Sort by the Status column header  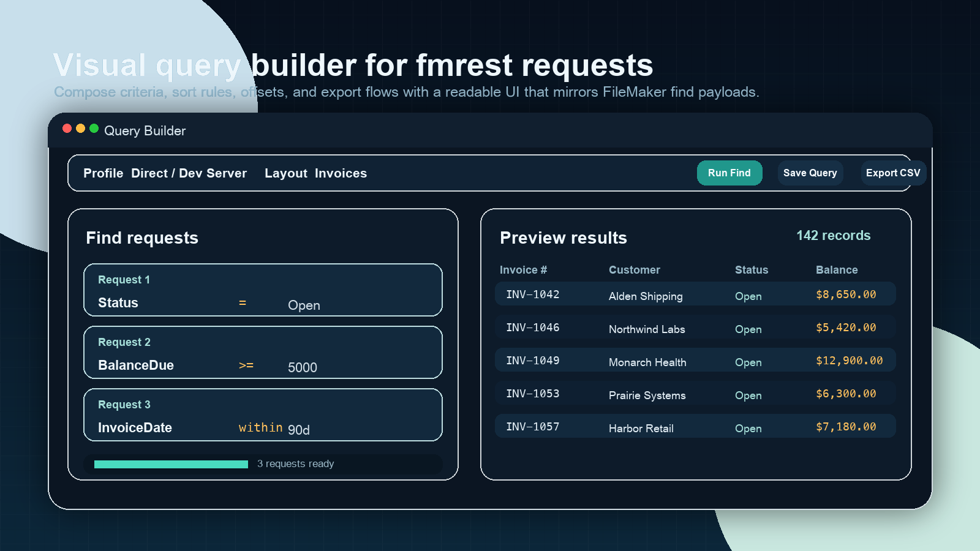[x=752, y=270]
